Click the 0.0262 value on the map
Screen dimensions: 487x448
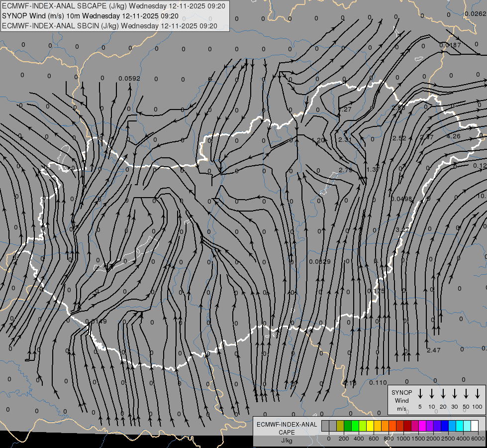[476, 13]
